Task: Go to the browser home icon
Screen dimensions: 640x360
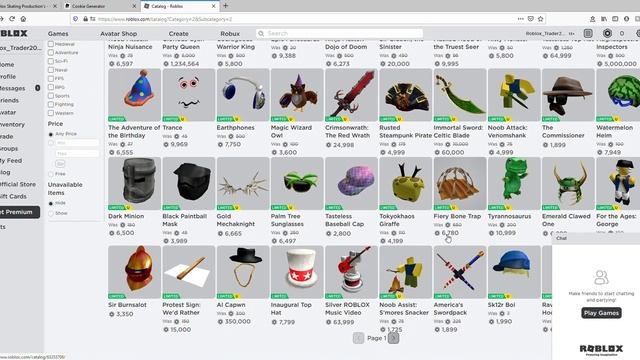Action: pyautogui.click(x=23, y=19)
